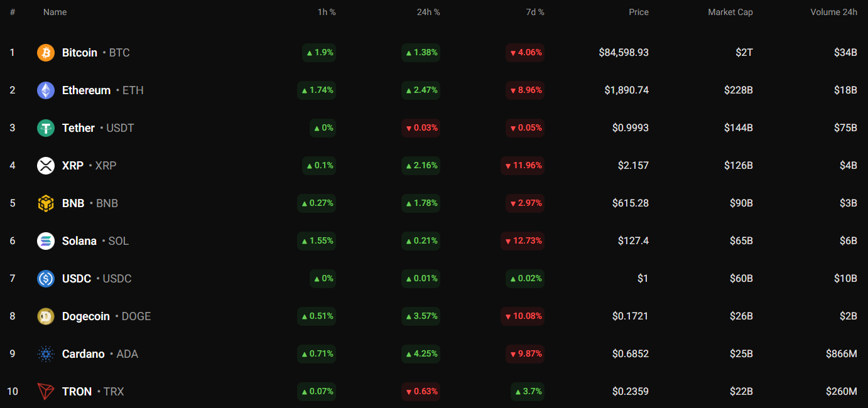
Task: Sort by the Price column header
Action: coord(638,12)
